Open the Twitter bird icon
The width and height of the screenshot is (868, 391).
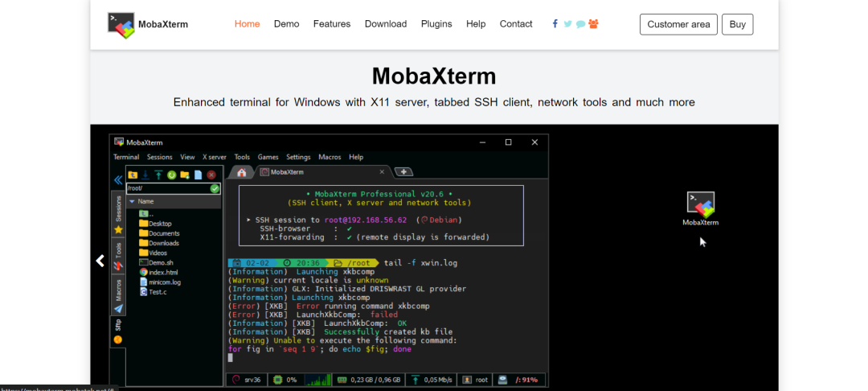click(567, 24)
